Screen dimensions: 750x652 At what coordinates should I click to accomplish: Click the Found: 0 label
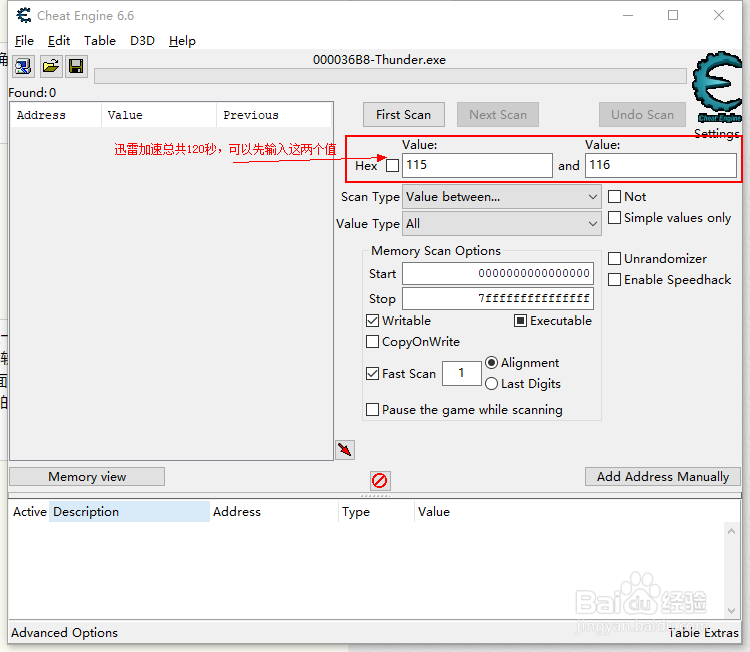33,92
